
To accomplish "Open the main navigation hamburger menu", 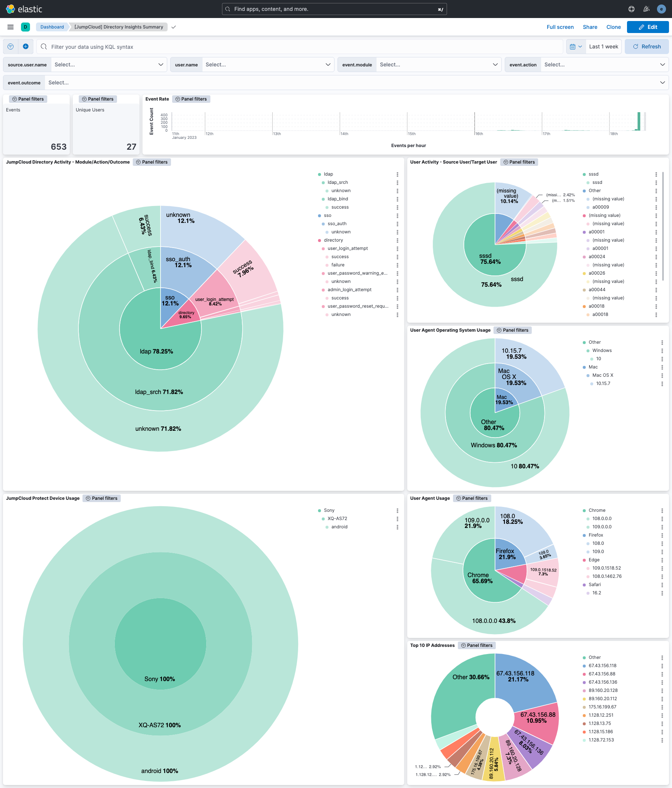I will [10, 27].
